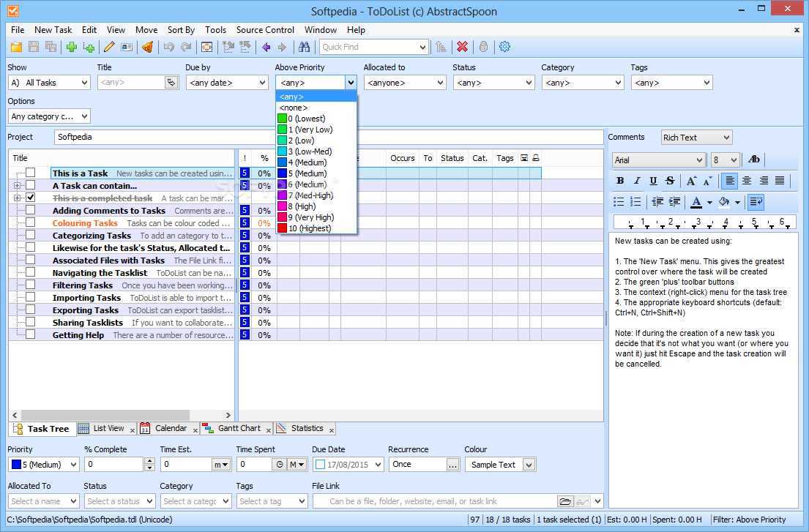Click the blue gear preferences icon
The width and height of the screenshot is (809, 532).
point(504,47)
